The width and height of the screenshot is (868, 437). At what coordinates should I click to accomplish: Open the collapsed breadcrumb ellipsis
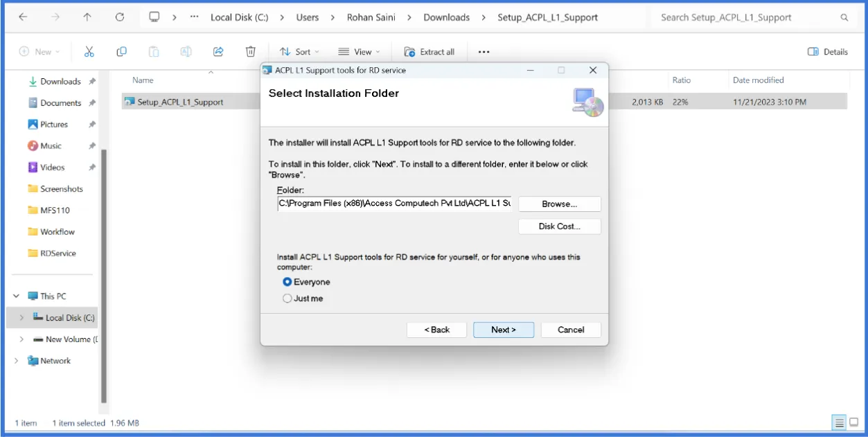click(195, 17)
